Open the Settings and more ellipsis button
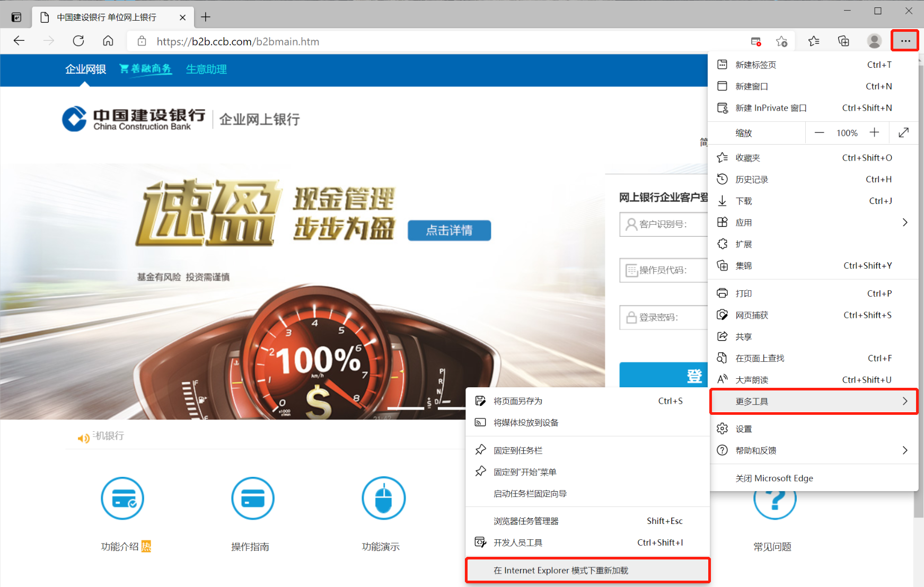 pyautogui.click(x=905, y=41)
